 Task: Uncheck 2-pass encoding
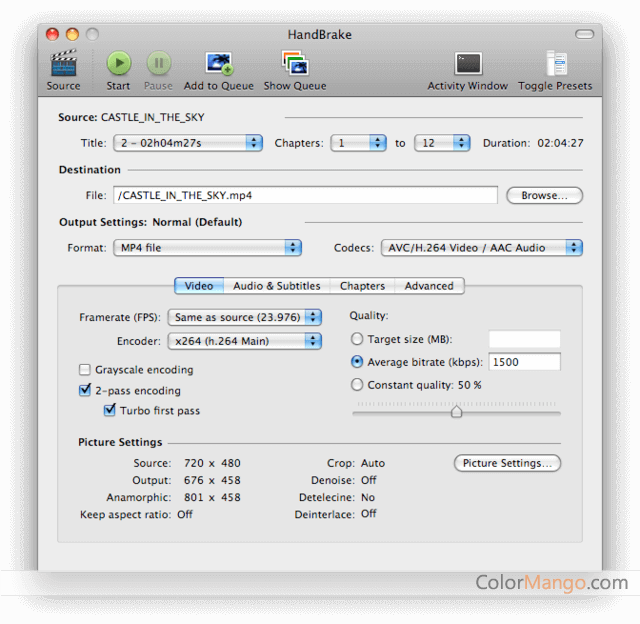click(84, 391)
